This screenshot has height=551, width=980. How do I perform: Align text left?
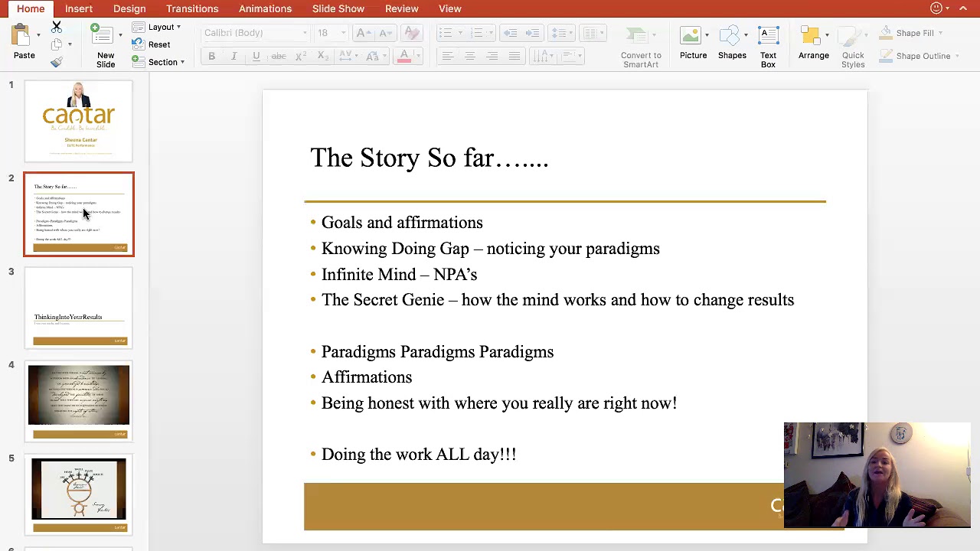pos(448,56)
